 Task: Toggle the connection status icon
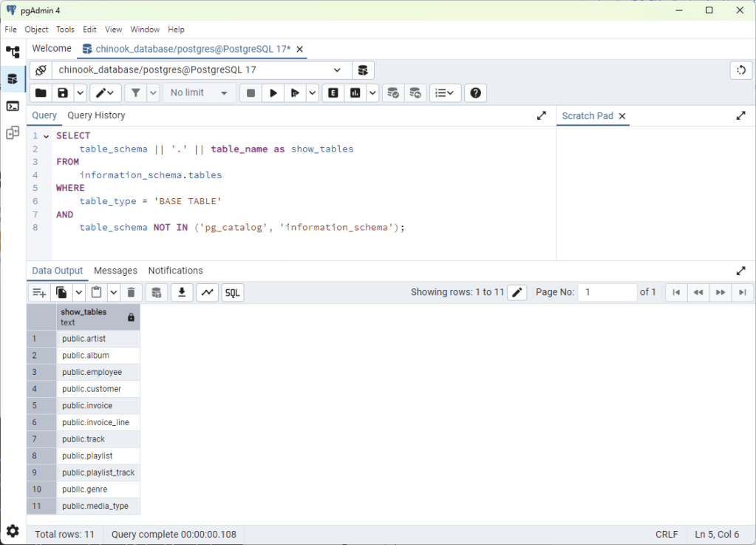pos(41,70)
